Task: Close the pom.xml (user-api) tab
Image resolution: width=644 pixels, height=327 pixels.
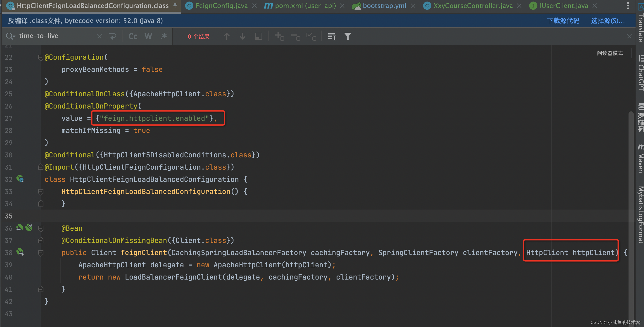Action: pos(342,5)
